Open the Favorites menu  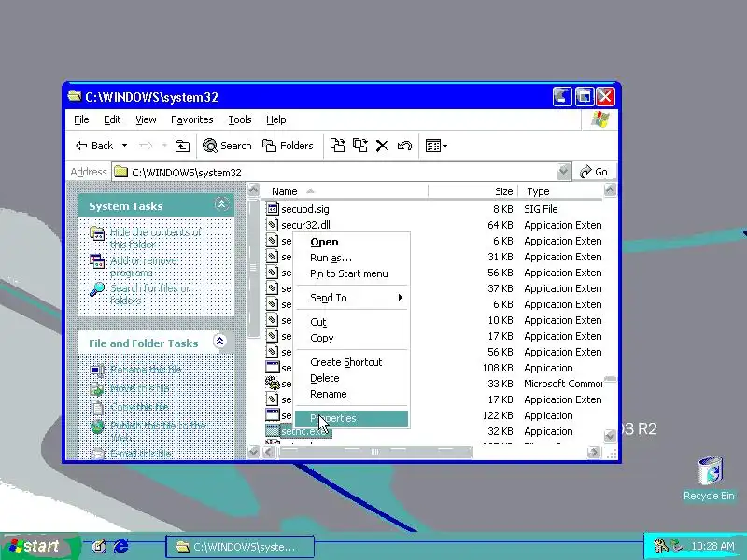[x=192, y=119]
